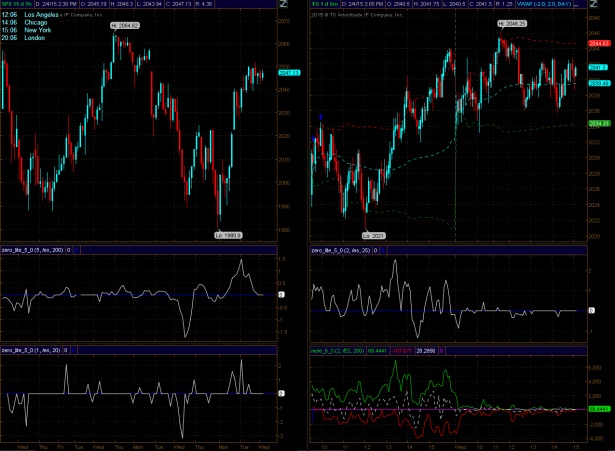Screen dimensions: 615x451
Task: Select the red 2044.63 upper band price tag
Action: pyautogui.click(x=599, y=43)
